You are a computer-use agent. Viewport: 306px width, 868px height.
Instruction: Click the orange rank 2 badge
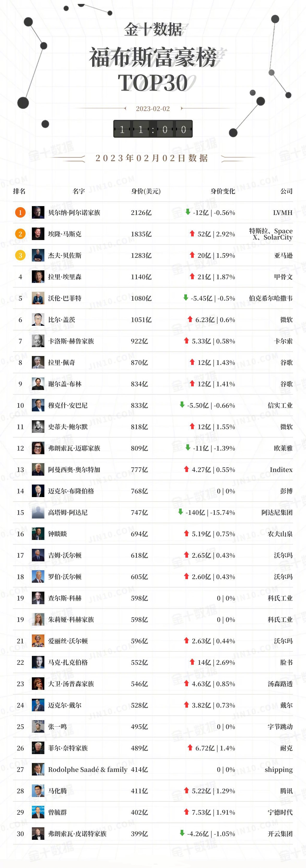pos(20,234)
